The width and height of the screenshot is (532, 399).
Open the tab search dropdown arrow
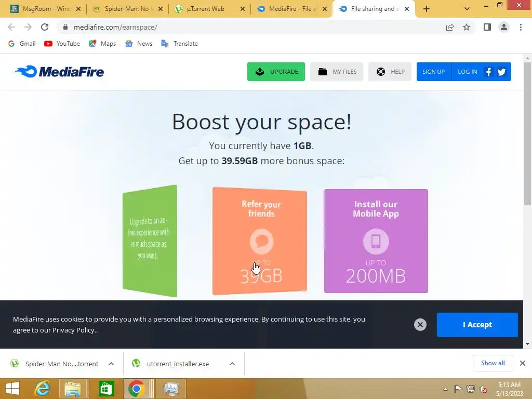(467, 9)
